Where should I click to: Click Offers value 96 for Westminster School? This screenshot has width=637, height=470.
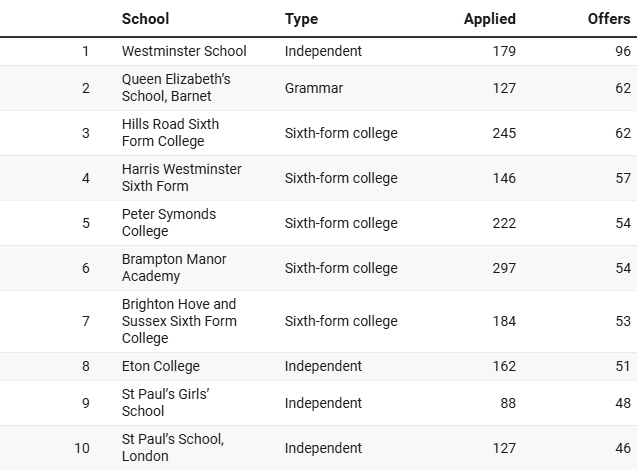pos(623,51)
